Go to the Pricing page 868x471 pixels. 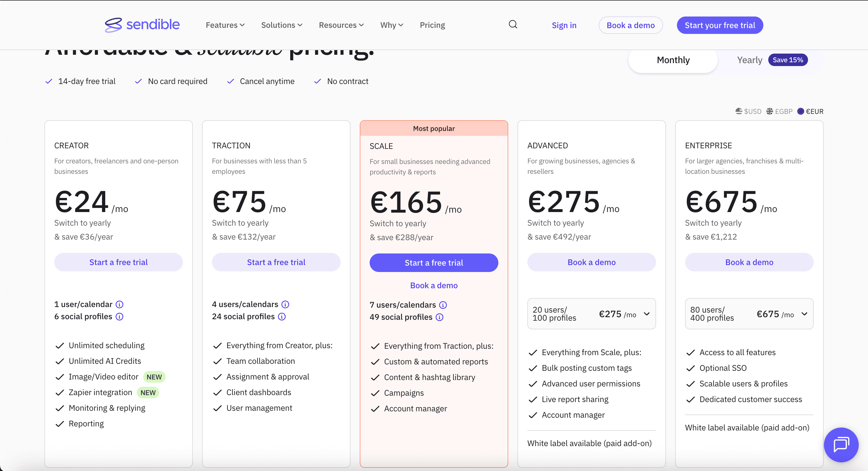pyautogui.click(x=432, y=25)
